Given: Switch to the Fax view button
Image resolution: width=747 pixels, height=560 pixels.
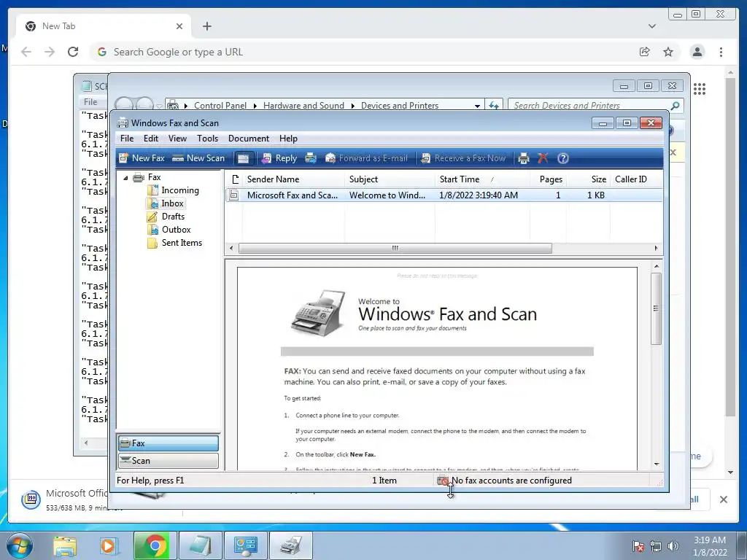Looking at the screenshot, I should 169,443.
